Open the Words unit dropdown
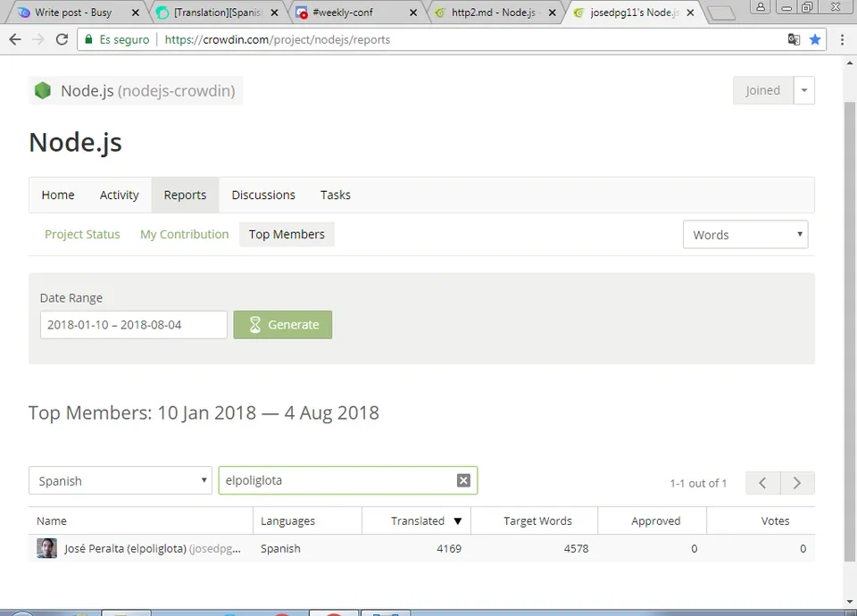The height and width of the screenshot is (616, 857). coord(745,235)
